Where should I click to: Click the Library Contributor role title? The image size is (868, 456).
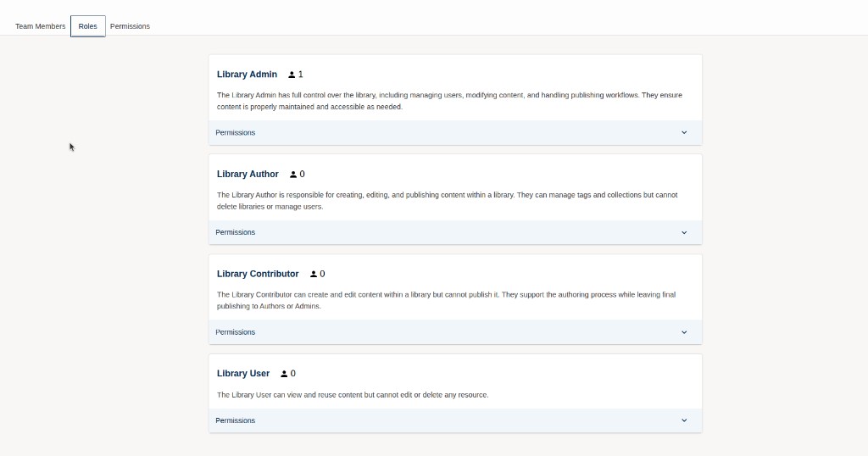click(x=258, y=274)
